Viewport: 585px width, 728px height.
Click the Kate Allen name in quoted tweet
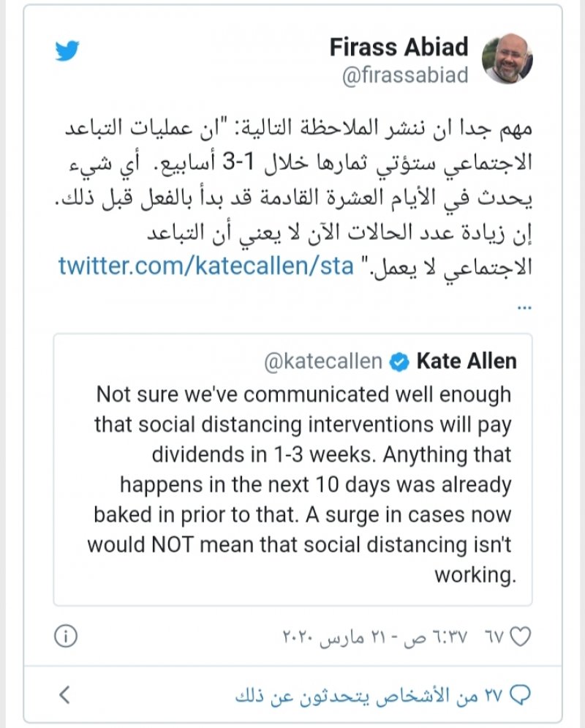click(x=467, y=361)
